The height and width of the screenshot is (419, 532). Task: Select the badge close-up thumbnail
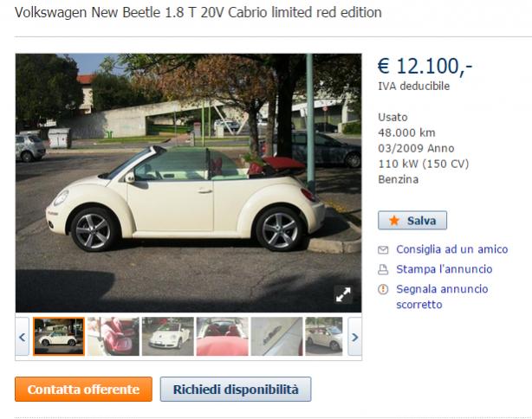(x=277, y=336)
